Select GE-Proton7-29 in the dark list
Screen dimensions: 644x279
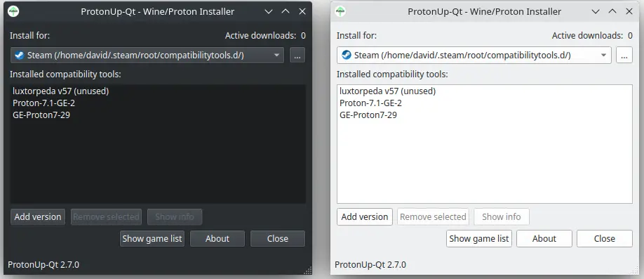click(x=41, y=115)
